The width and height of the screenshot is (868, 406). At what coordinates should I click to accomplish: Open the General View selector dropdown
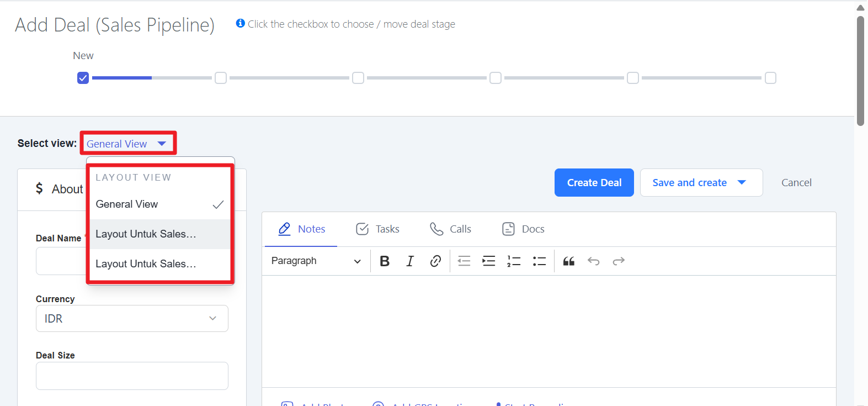click(127, 144)
